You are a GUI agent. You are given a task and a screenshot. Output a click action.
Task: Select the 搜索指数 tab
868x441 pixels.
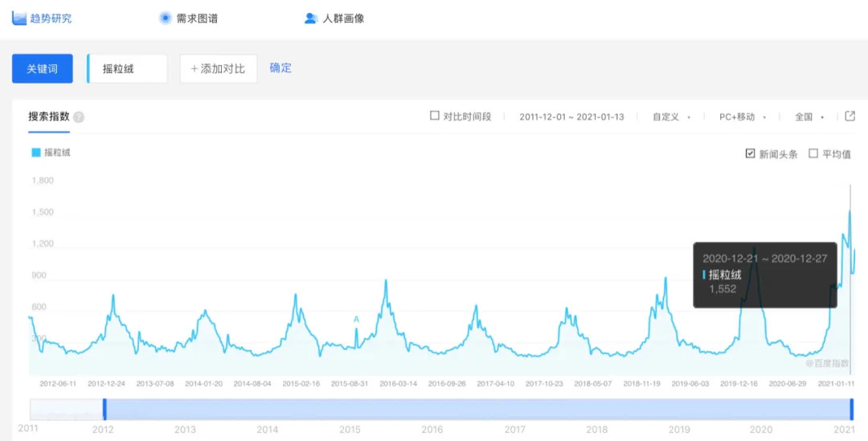(49, 116)
